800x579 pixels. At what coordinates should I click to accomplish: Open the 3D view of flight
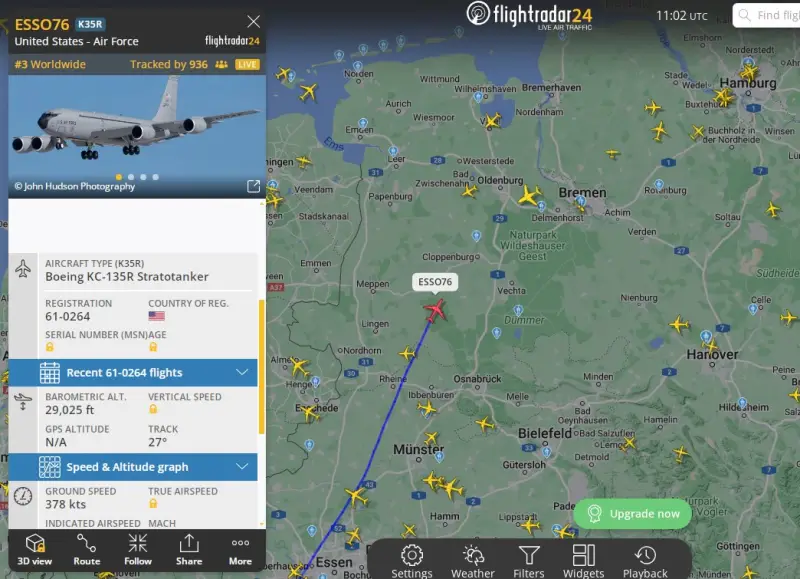pos(35,550)
